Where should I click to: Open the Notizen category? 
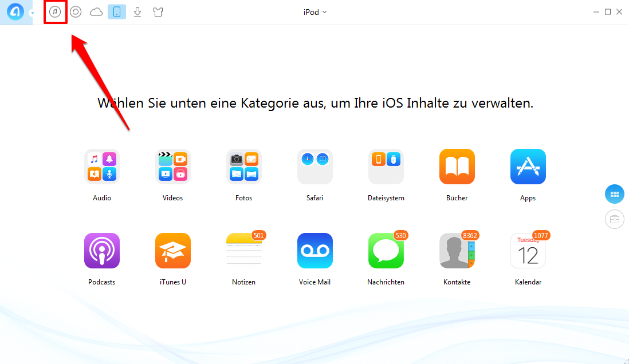coord(244,251)
